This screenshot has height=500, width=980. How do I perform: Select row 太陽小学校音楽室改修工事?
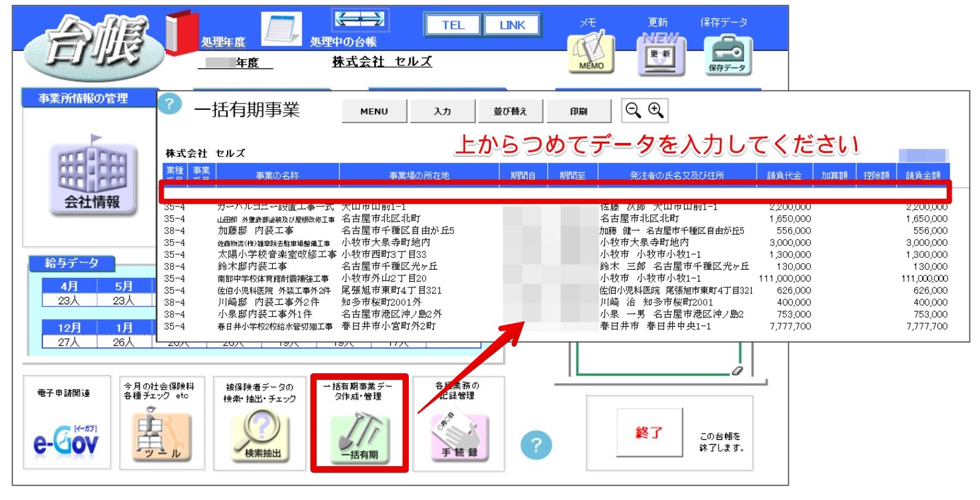coord(556,255)
